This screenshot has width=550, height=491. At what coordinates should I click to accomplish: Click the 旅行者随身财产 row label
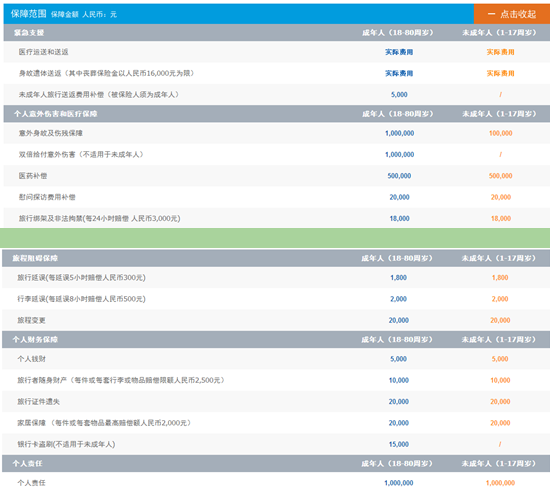pos(121,380)
